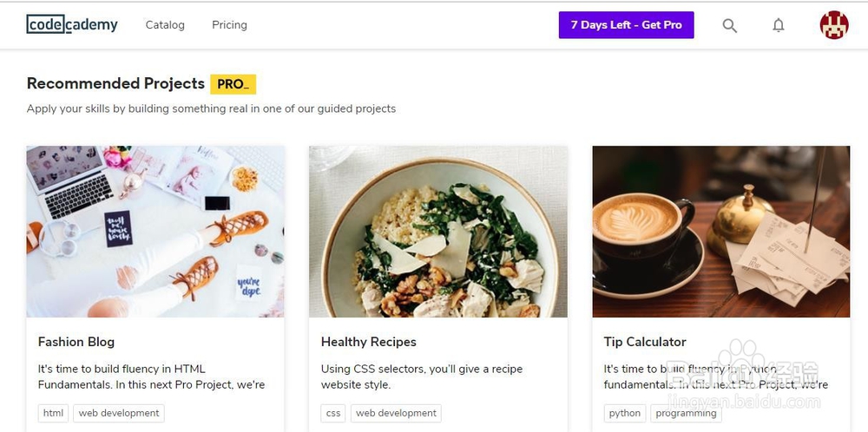This screenshot has height=432, width=868.
Task: Select the programming tag
Action: tap(687, 413)
